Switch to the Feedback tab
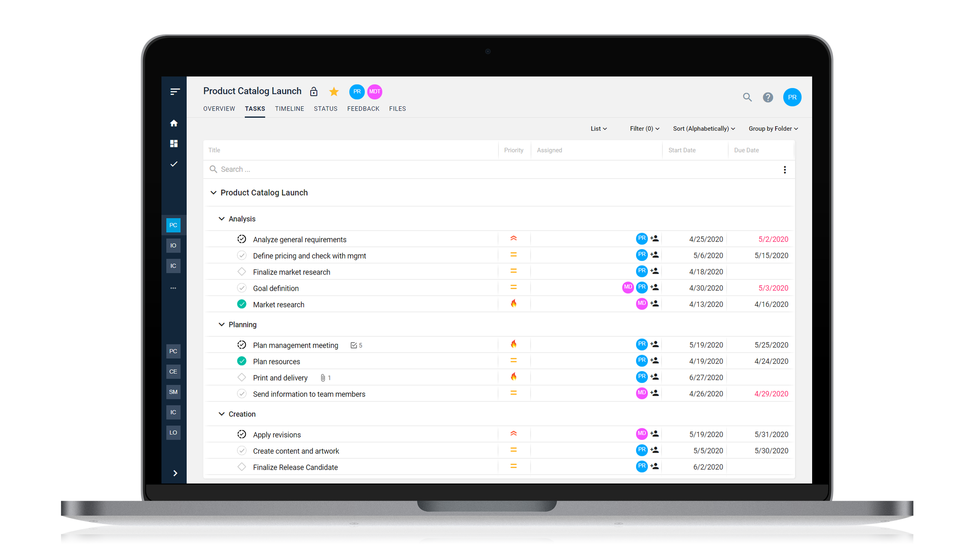Image resolution: width=974 pixels, height=560 pixels. click(363, 109)
